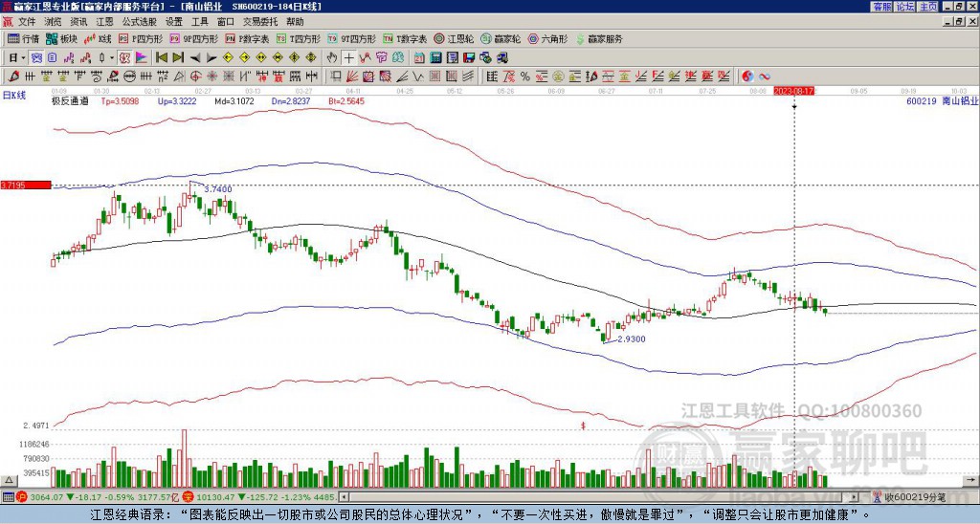The width and height of the screenshot is (980, 524).
Task: Click the red floppy save icon
Action: 469,58
